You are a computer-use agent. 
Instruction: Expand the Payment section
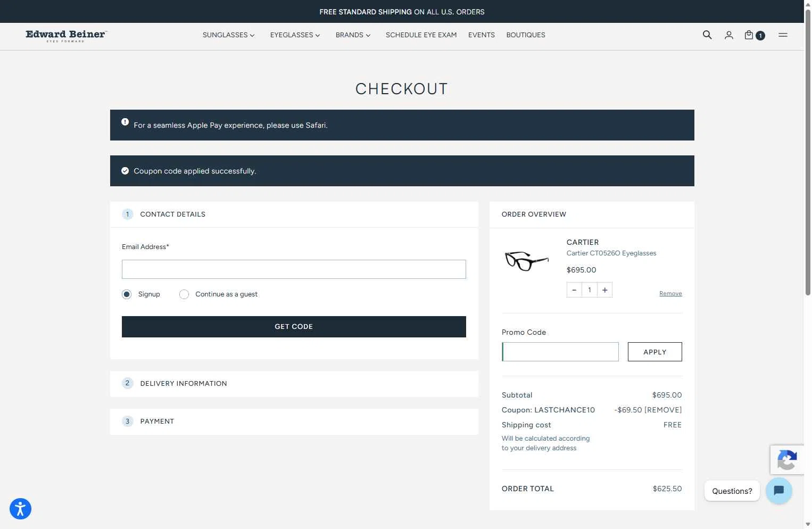tap(294, 421)
